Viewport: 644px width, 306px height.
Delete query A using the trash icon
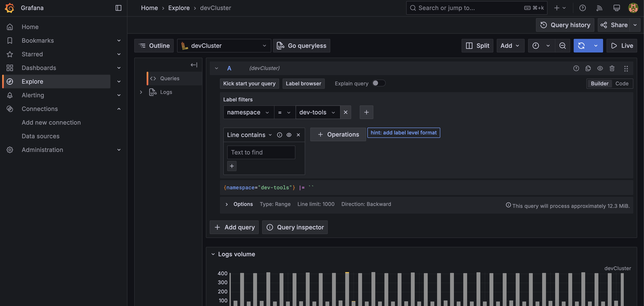coord(612,68)
